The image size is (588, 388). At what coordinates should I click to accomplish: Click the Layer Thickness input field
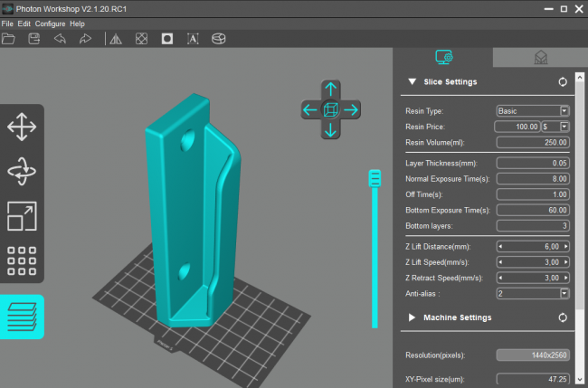tap(532, 163)
